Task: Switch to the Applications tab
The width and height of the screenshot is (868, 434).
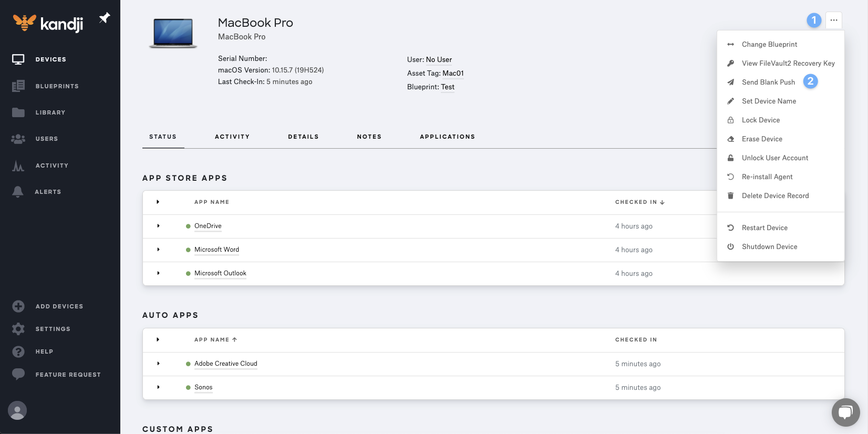Action: (x=448, y=137)
